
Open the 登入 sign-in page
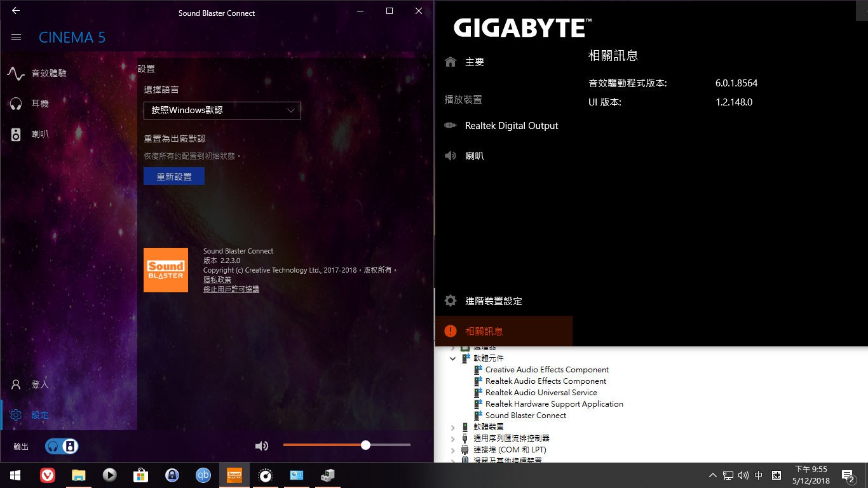click(69, 384)
